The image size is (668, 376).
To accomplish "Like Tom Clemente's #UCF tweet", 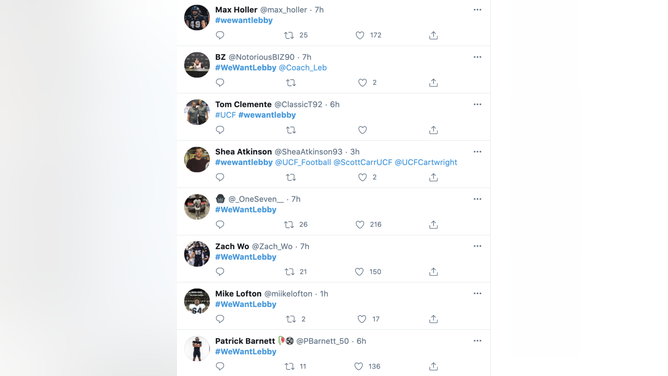I will pos(363,130).
